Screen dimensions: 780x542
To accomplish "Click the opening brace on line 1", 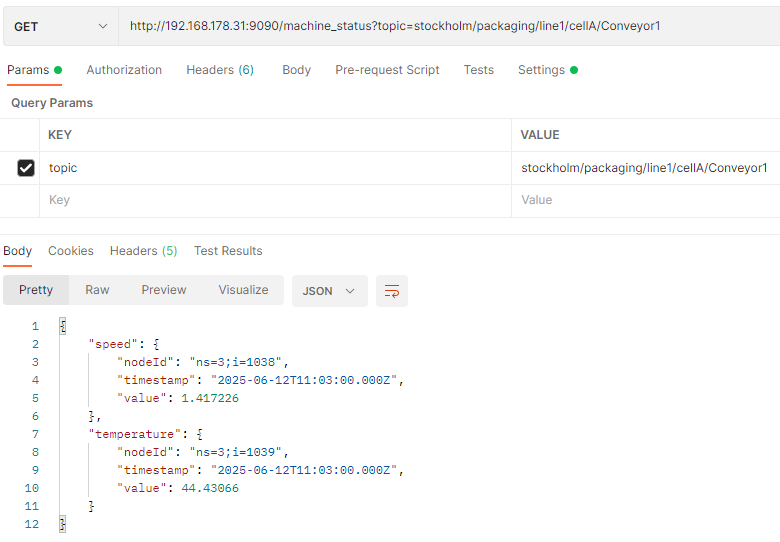I will pyautogui.click(x=63, y=326).
